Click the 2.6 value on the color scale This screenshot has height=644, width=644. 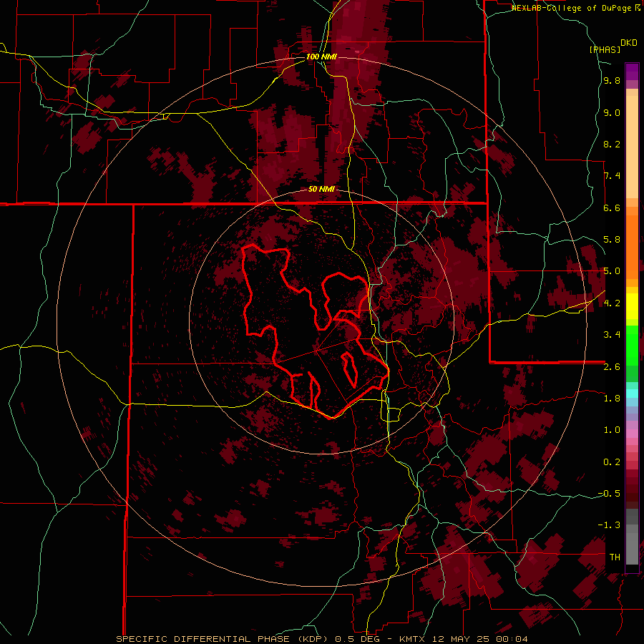click(x=612, y=366)
